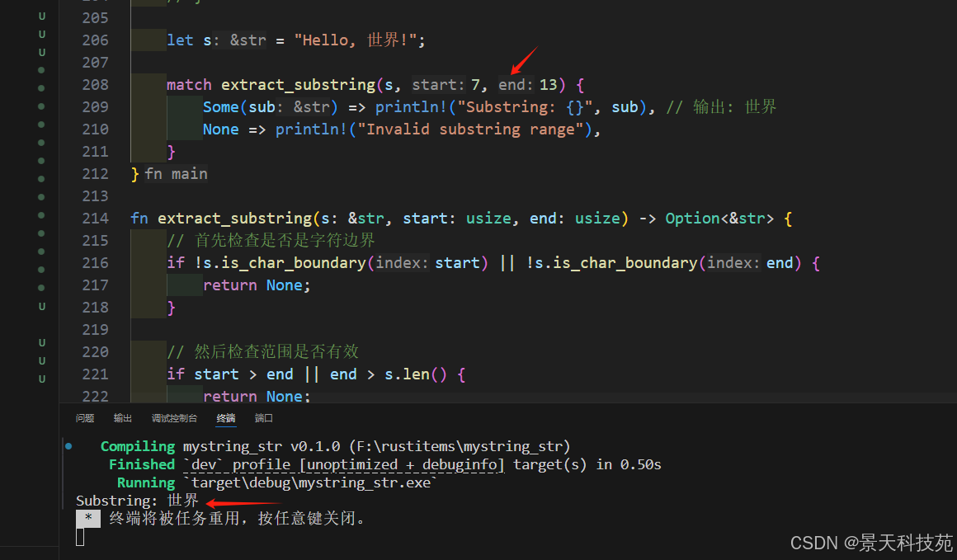Click the green "Finished" word in terminal

tap(142, 465)
